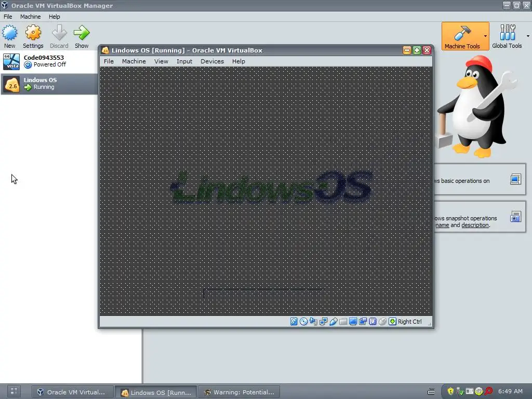Click the display monitor status icon
Viewport: 532px width, 399px height.
point(353,321)
